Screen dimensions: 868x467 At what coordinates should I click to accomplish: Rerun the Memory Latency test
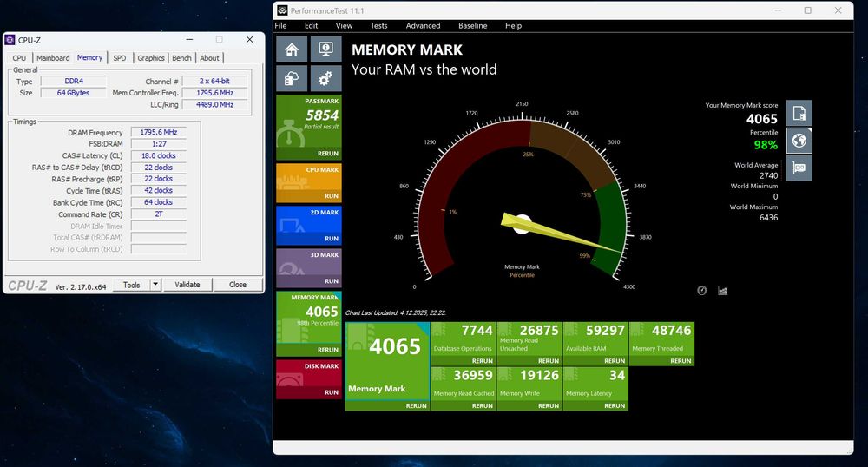(615, 405)
